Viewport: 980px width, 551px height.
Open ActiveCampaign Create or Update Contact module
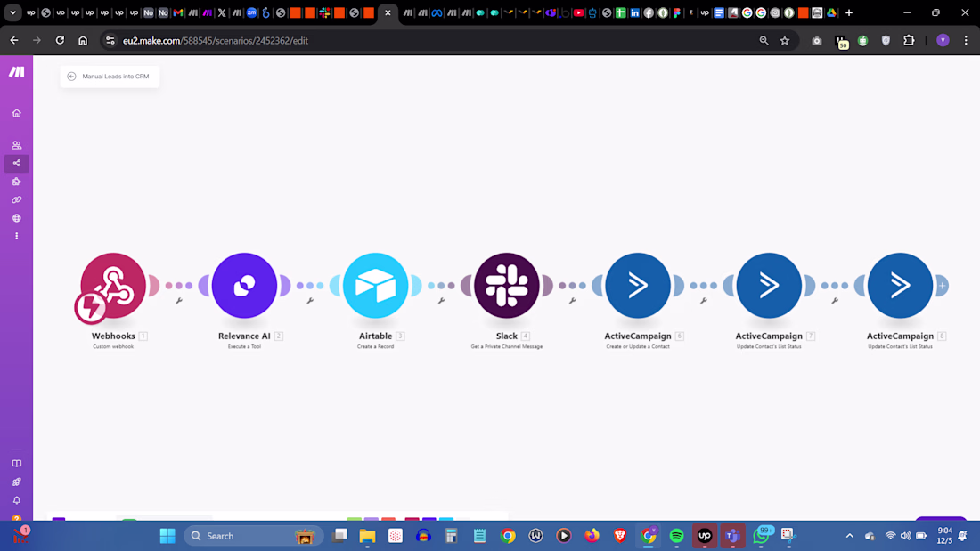pyautogui.click(x=638, y=286)
